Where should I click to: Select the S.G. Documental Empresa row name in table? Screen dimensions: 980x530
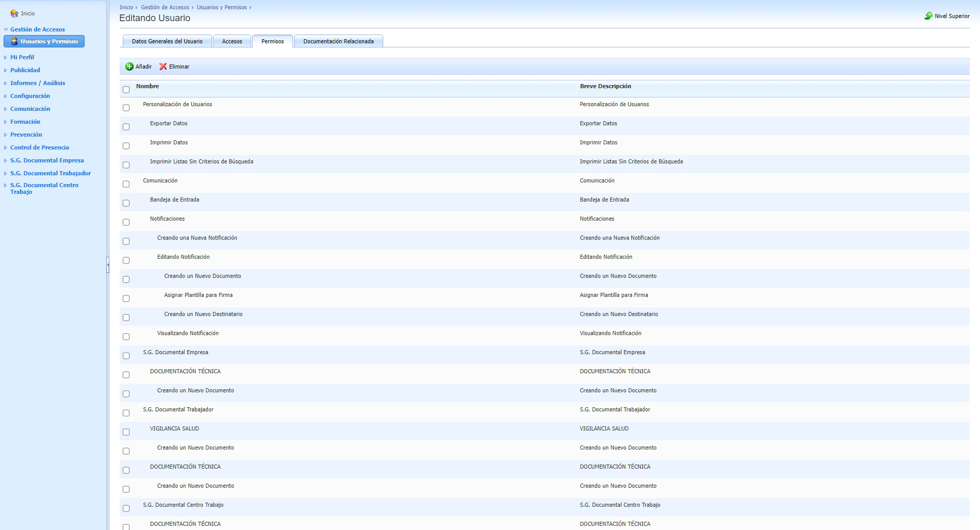(x=176, y=352)
